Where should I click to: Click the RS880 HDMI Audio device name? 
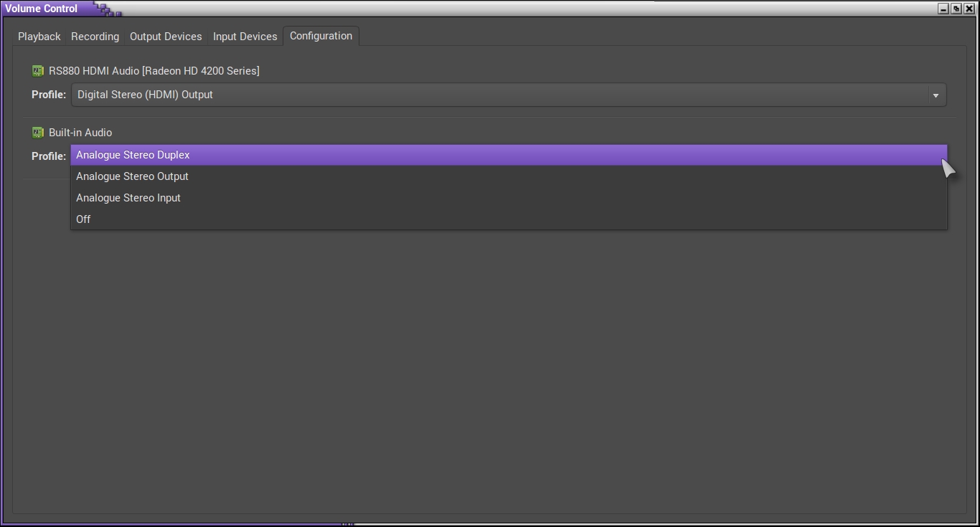154,71
